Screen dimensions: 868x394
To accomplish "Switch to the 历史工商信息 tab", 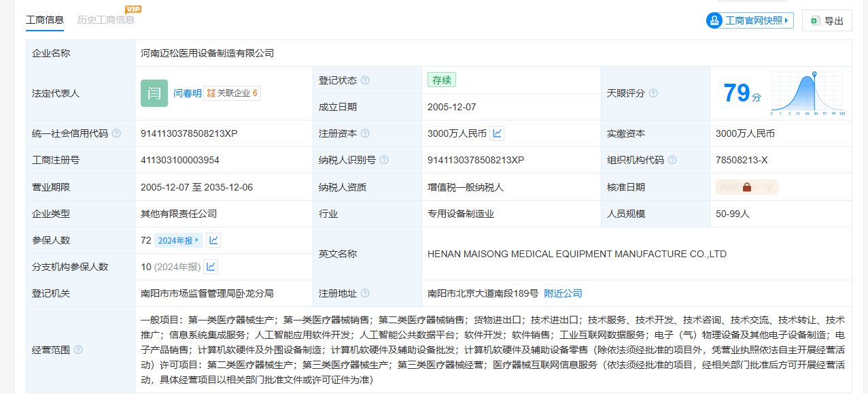I will pyautogui.click(x=105, y=20).
